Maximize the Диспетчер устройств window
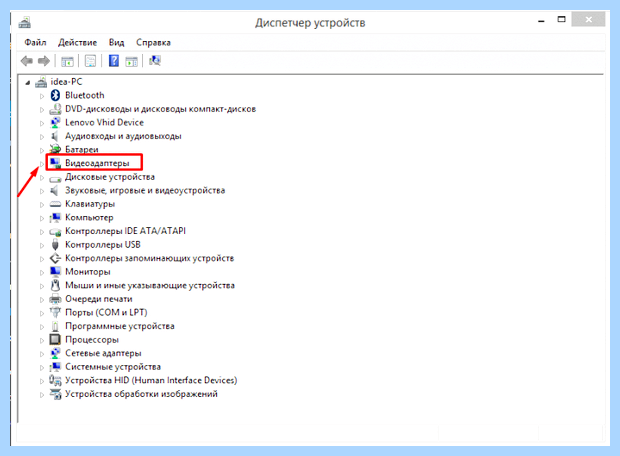The image size is (620, 456). coord(561,19)
